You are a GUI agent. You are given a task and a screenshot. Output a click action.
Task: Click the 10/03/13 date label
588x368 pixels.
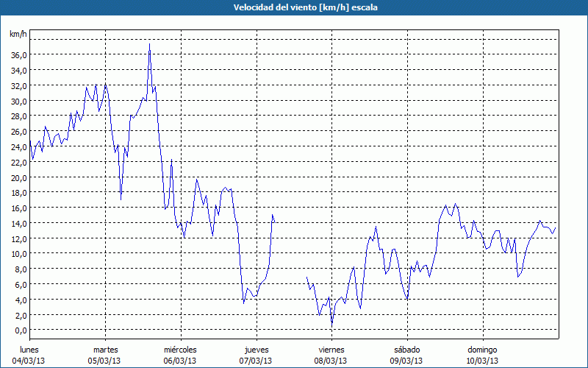tap(482, 361)
